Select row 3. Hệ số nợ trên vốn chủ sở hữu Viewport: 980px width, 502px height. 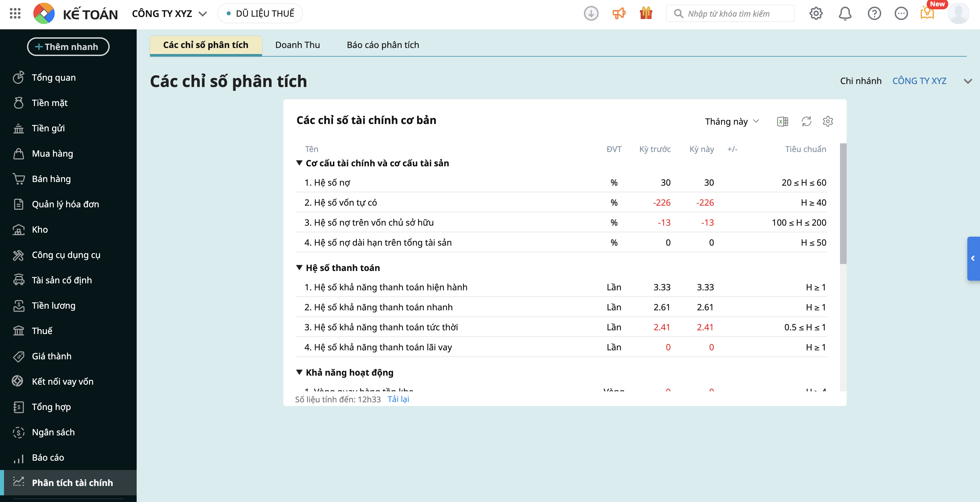(562, 222)
